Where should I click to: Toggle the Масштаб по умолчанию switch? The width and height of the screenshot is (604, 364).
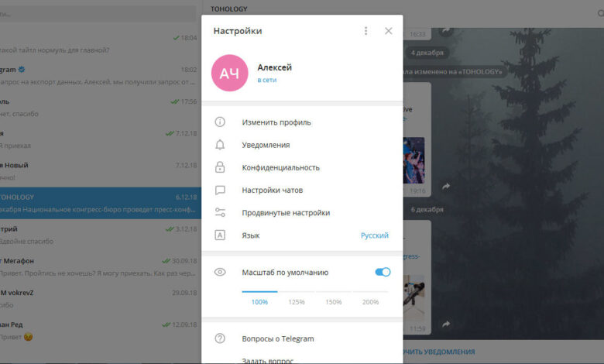click(383, 272)
